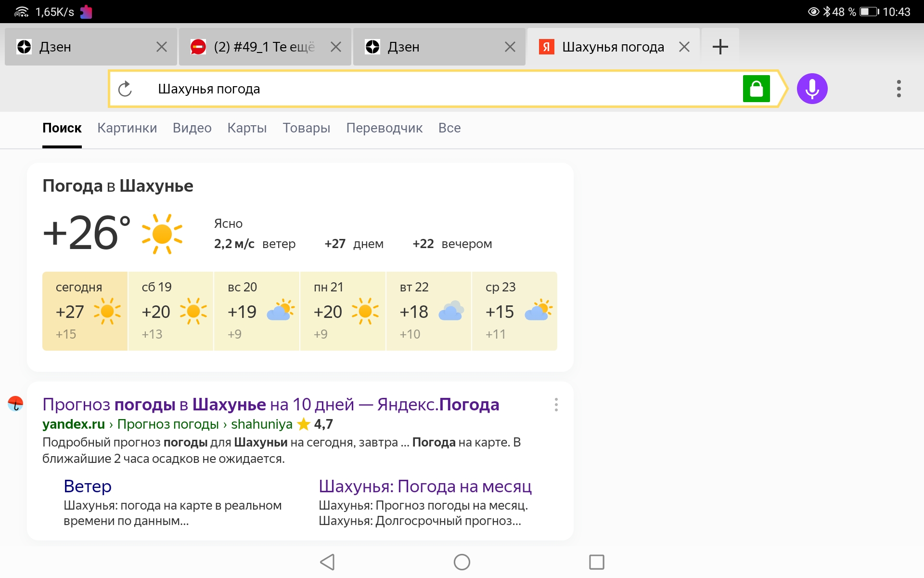924x578 pixels.
Task: Open the Ветер sublink
Action: pyautogui.click(x=88, y=486)
